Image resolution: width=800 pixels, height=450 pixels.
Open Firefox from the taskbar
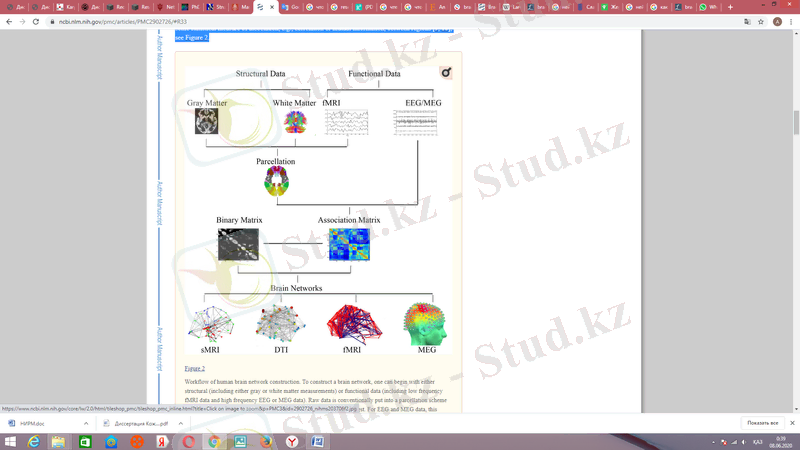(266, 441)
